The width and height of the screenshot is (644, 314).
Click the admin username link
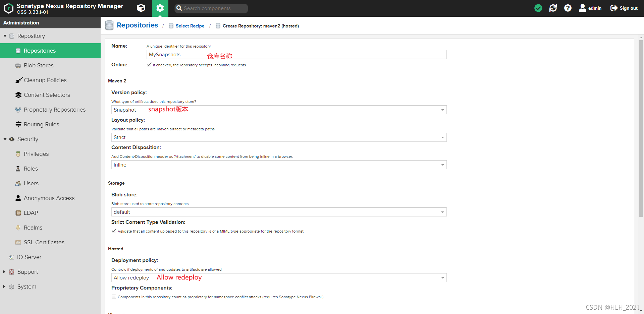(x=595, y=8)
